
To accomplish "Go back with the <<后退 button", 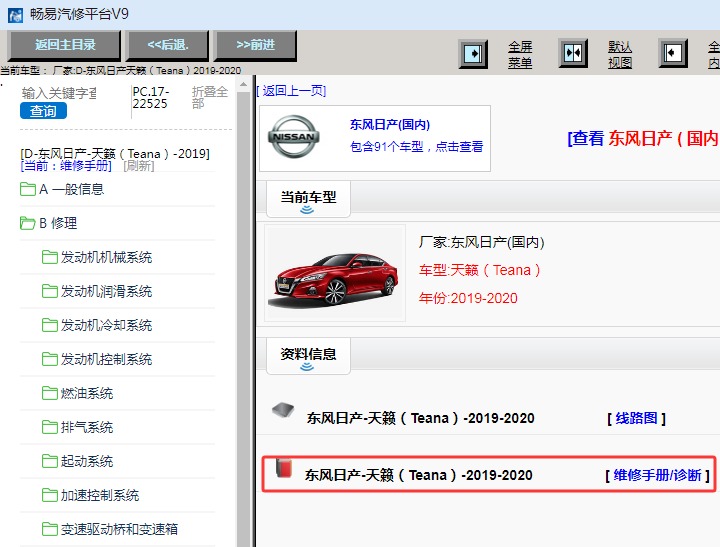I will click(168, 45).
